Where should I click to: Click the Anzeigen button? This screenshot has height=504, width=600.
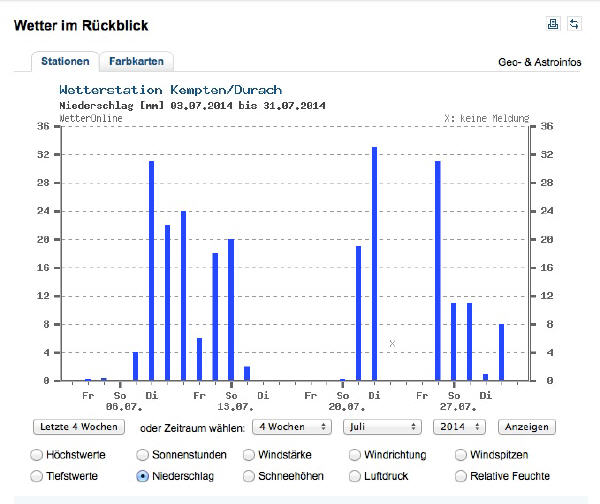pos(527,427)
